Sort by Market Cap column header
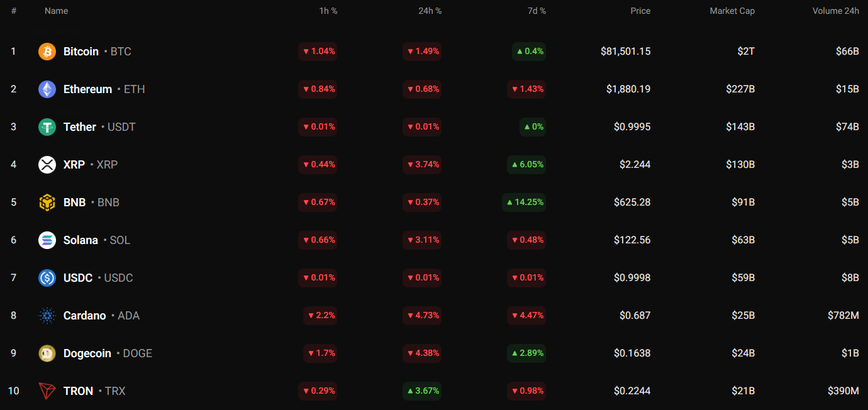Image resolution: width=868 pixels, height=410 pixels. pos(732,11)
